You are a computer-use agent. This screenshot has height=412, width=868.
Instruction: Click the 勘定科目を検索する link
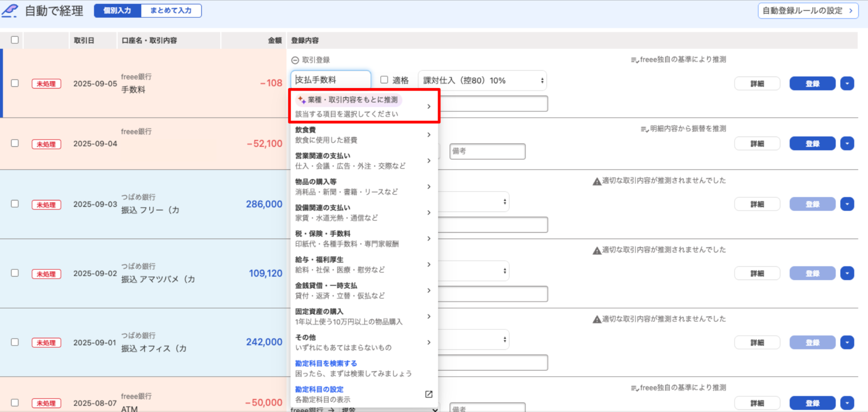[326, 363]
